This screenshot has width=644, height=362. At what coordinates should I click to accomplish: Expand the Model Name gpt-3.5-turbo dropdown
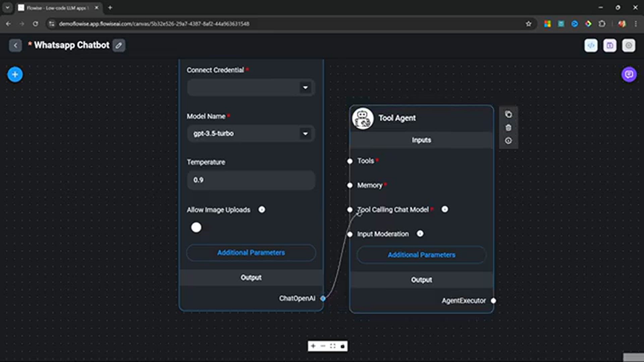pos(251,133)
